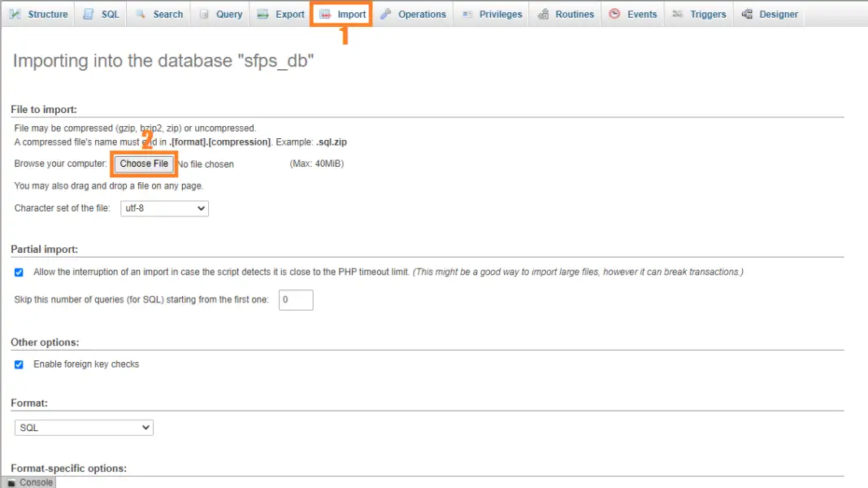Open the Format selection dropdown
The width and height of the screenshot is (868, 488).
[84, 427]
